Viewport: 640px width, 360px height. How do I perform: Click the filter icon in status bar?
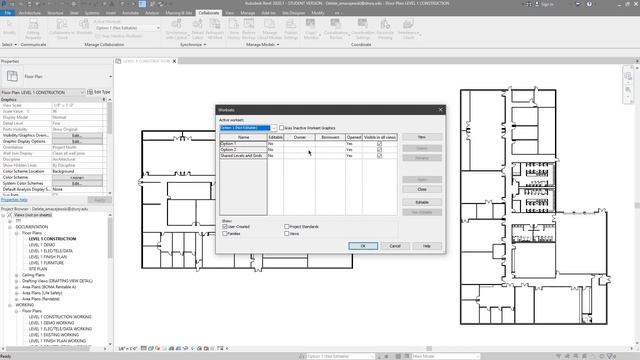(x=611, y=356)
